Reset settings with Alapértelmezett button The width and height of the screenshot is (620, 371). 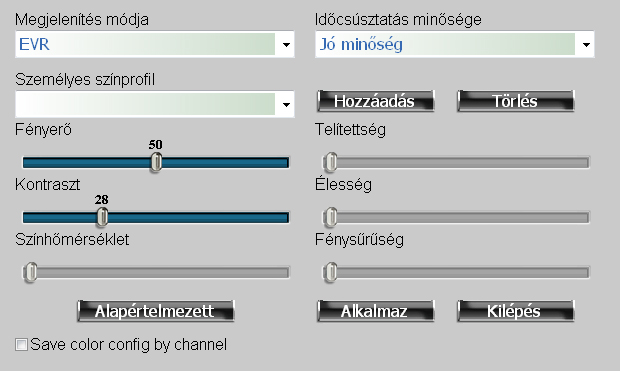coord(155,311)
